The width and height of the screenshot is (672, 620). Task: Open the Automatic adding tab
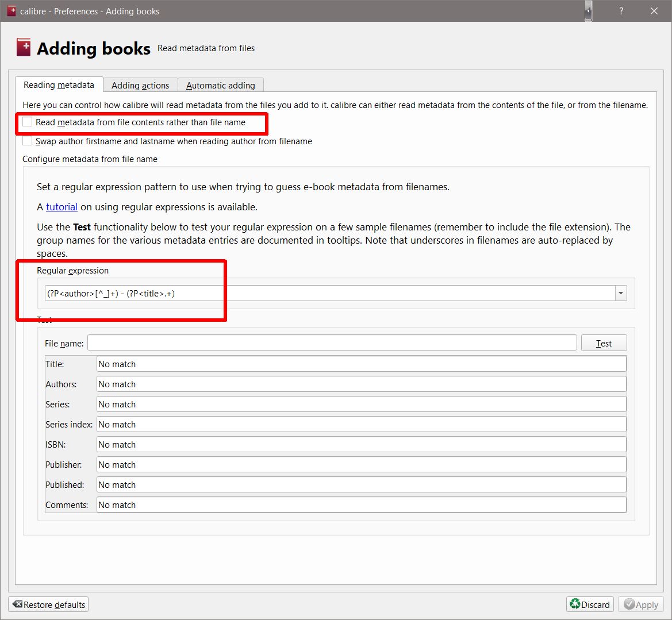[x=220, y=85]
